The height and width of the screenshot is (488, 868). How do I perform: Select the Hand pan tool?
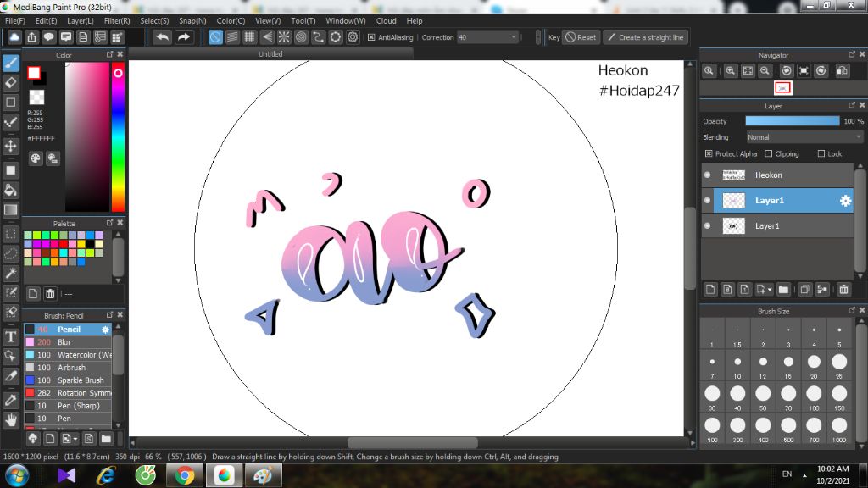click(x=10, y=420)
